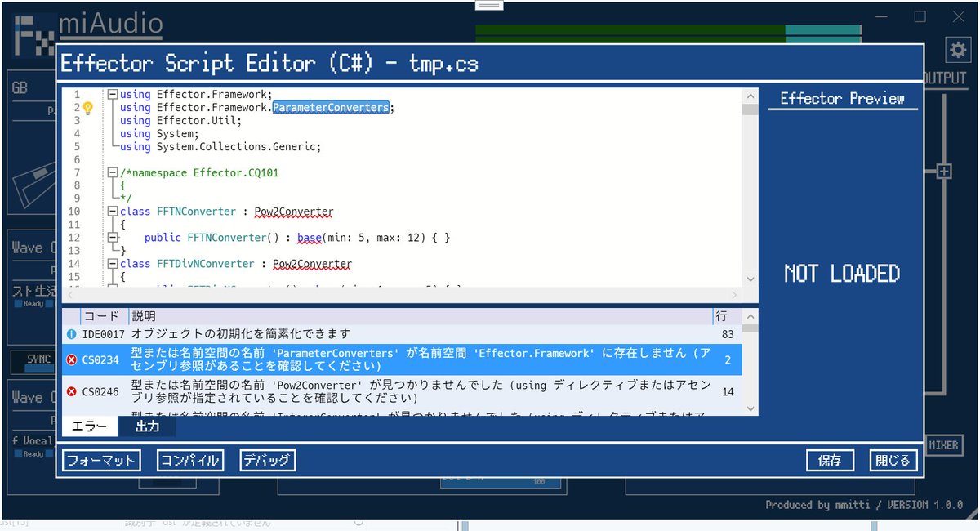Click the scroll-up arrow of the code editor

750,95
